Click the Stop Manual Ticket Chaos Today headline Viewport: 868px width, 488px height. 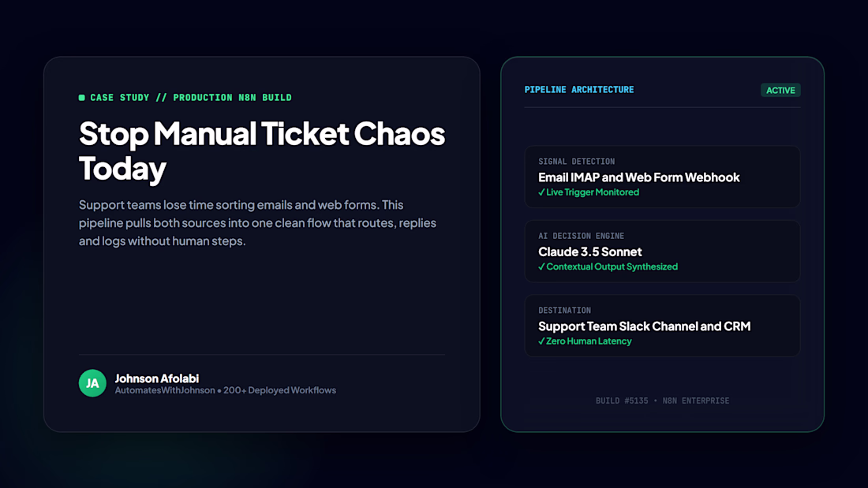coord(261,151)
